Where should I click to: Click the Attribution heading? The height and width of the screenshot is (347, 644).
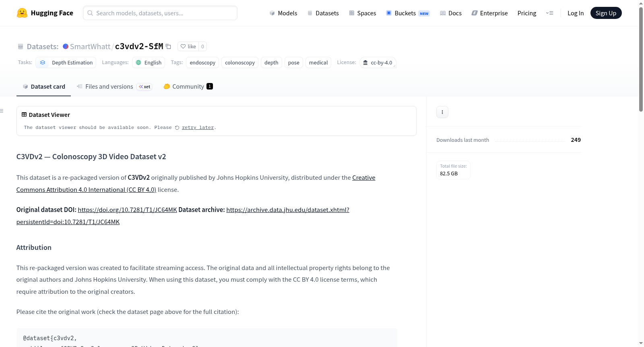pos(34,247)
